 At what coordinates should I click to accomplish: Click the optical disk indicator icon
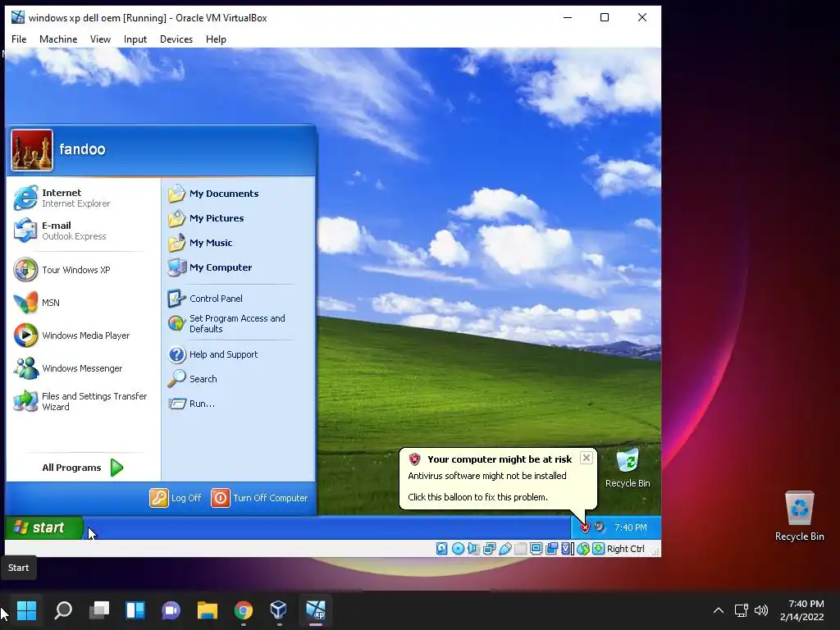click(458, 549)
